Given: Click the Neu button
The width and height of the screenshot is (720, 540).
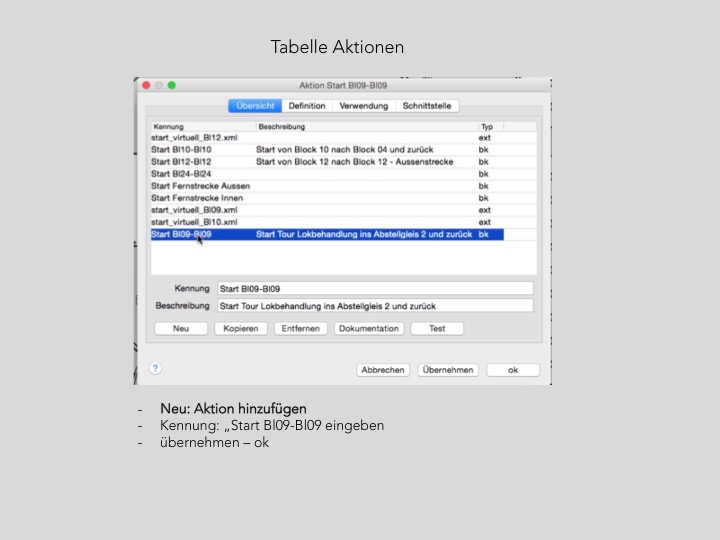Looking at the screenshot, I should tap(181, 328).
